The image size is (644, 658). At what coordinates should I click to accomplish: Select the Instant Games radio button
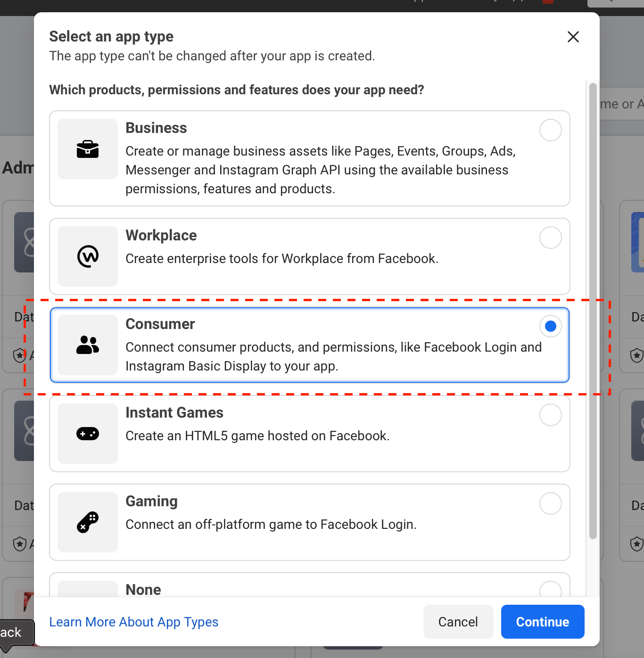[x=550, y=415]
